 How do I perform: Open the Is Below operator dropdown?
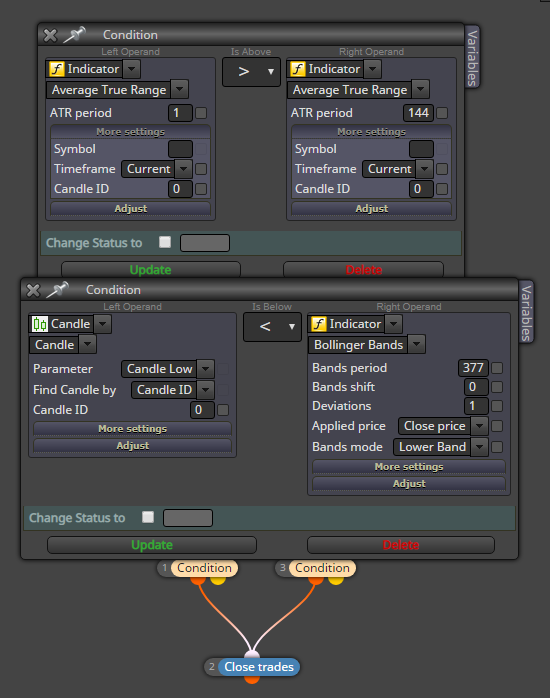point(272,327)
